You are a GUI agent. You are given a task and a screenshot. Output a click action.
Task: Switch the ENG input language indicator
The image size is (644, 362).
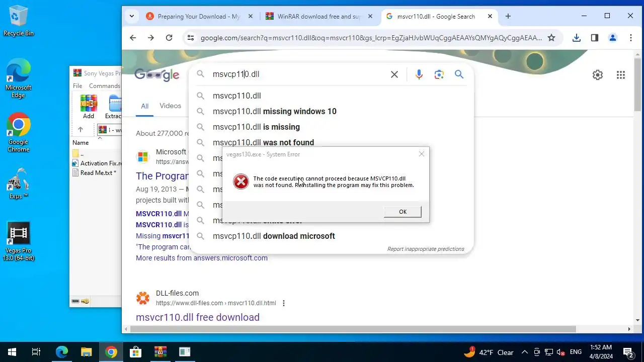(x=576, y=352)
